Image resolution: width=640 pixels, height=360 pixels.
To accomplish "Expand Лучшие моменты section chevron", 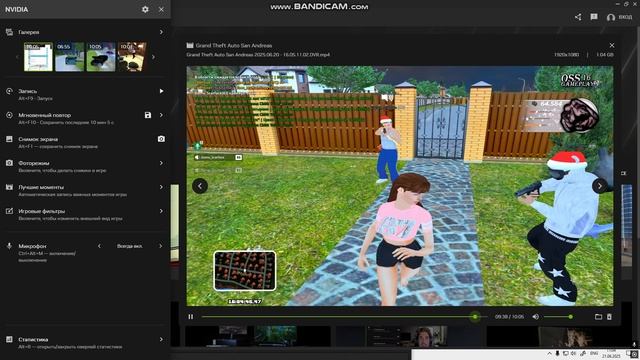I will 161,187.
